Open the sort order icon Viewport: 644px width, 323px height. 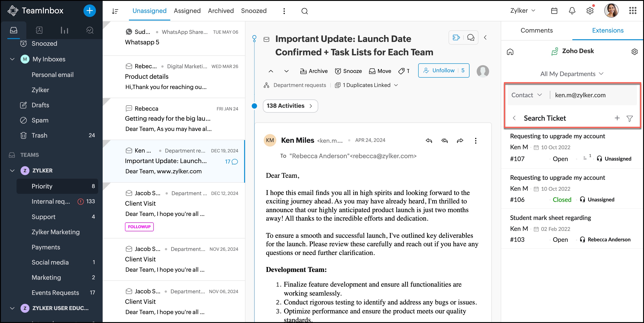pos(115,11)
